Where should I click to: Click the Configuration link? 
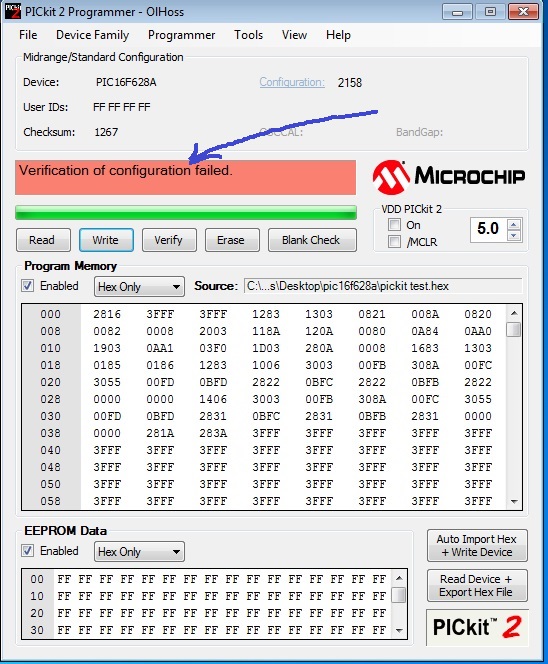pyautogui.click(x=292, y=82)
